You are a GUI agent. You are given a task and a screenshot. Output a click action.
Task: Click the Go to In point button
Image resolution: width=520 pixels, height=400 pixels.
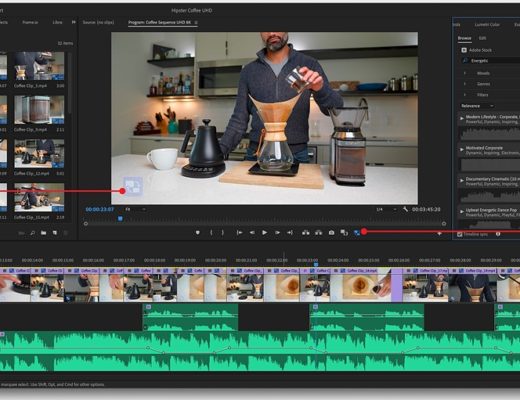[x=239, y=232]
